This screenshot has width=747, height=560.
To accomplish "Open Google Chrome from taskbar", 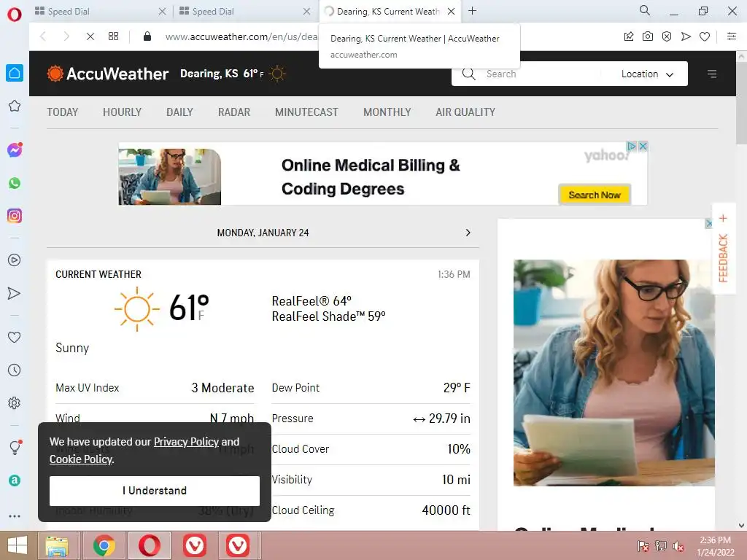I will point(104,545).
